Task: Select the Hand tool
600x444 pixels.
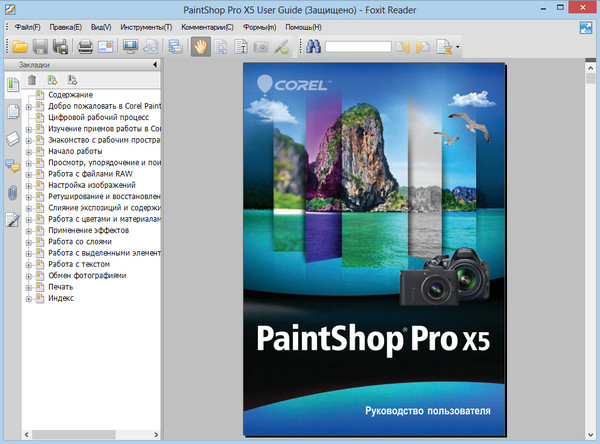Action: tap(201, 46)
